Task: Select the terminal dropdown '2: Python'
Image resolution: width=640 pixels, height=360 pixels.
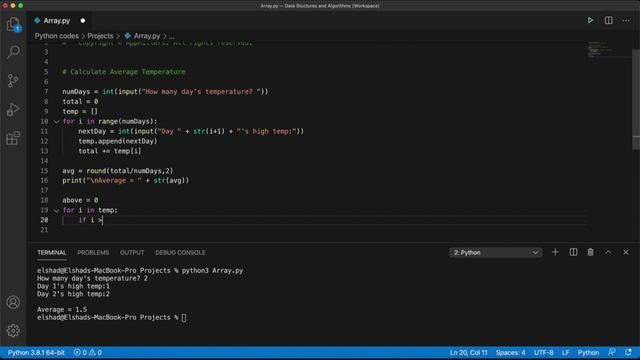Action: click(496, 253)
